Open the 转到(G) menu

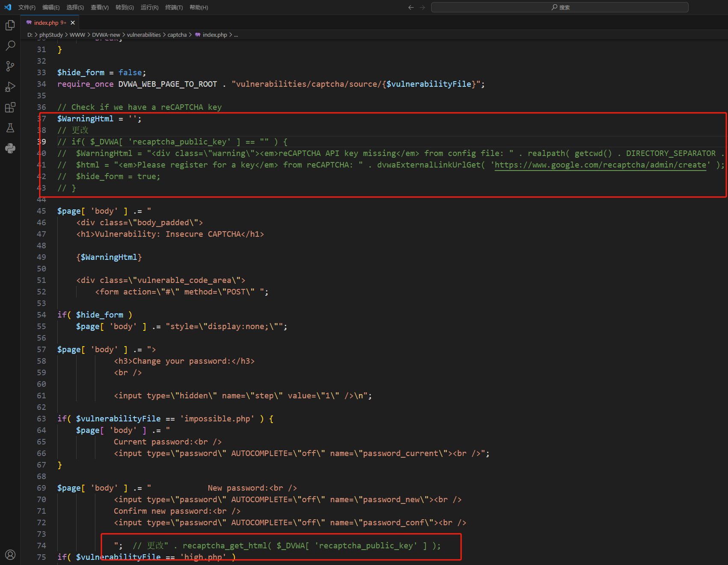click(x=124, y=7)
